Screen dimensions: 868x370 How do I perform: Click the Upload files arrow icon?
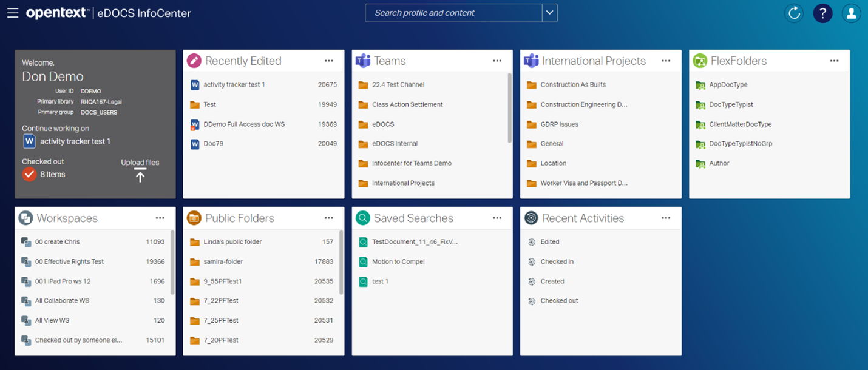[140, 175]
